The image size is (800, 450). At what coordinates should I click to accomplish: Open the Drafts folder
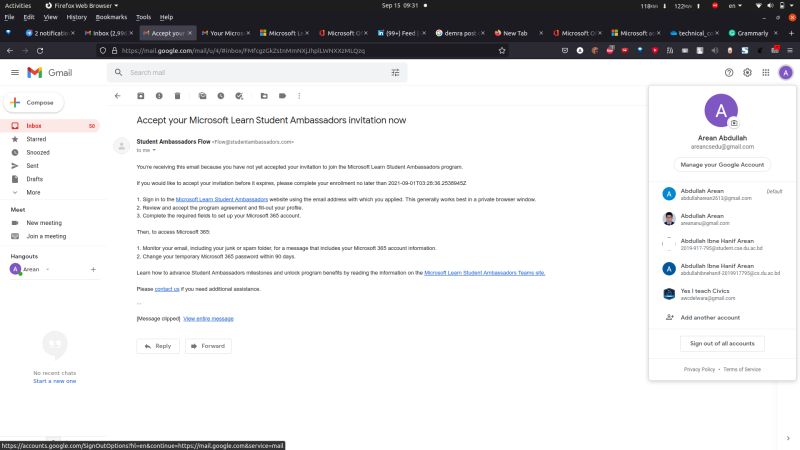[35, 179]
